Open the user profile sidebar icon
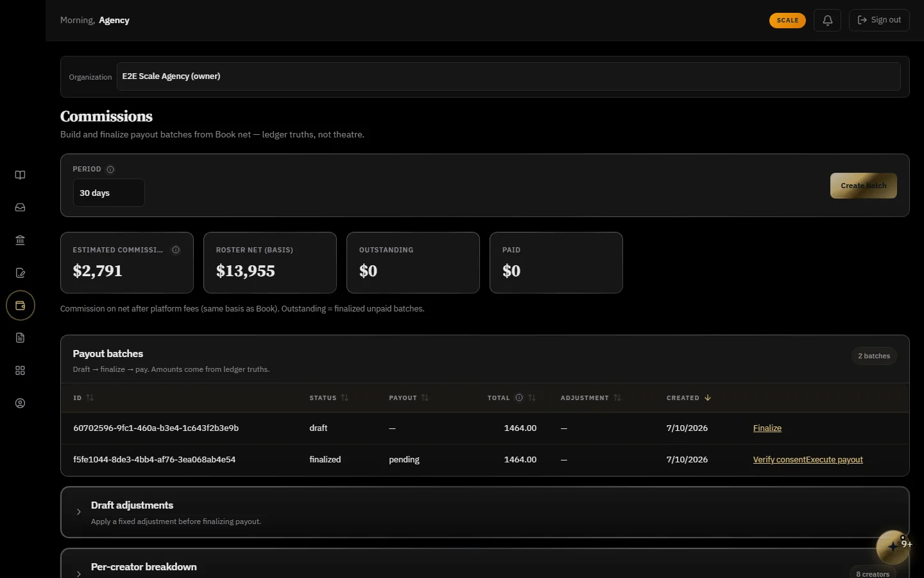The width and height of the screenshot is (924, 578). [20, 403]
